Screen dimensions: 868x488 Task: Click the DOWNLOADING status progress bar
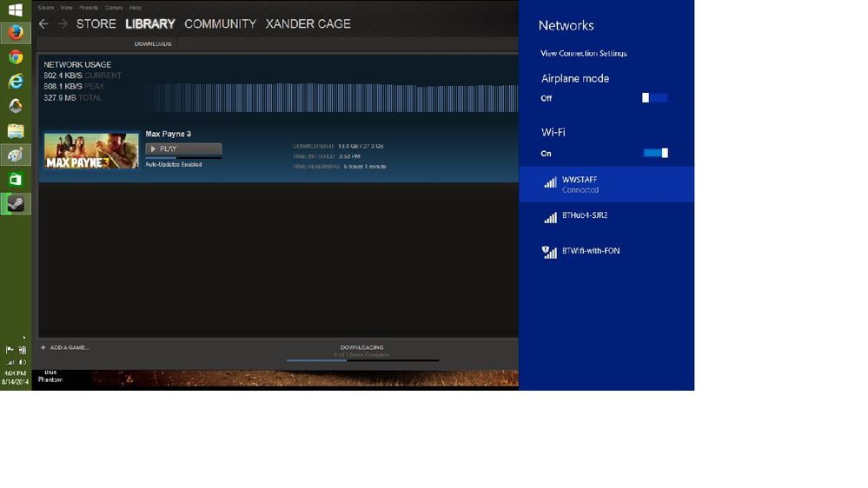point(362,360)
